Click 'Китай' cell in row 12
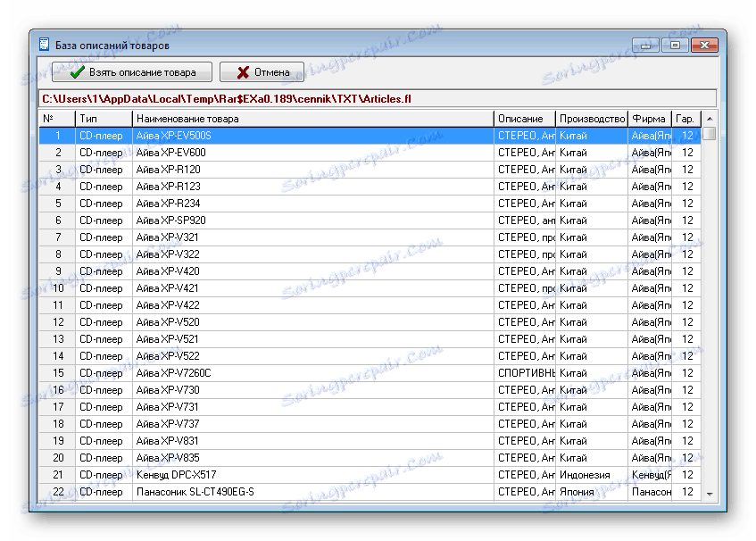 (x=592, y=322)
